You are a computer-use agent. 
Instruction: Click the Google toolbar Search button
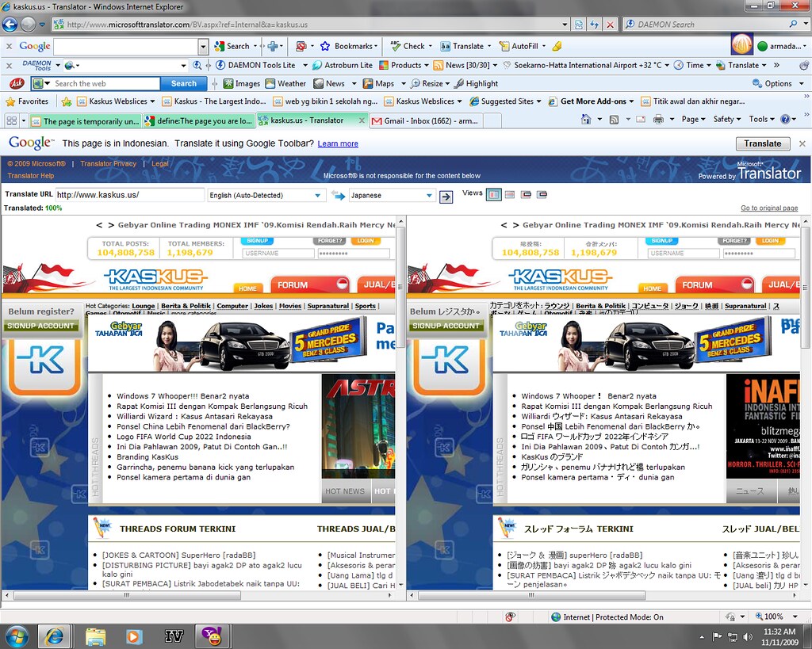[x=232, y=46]
